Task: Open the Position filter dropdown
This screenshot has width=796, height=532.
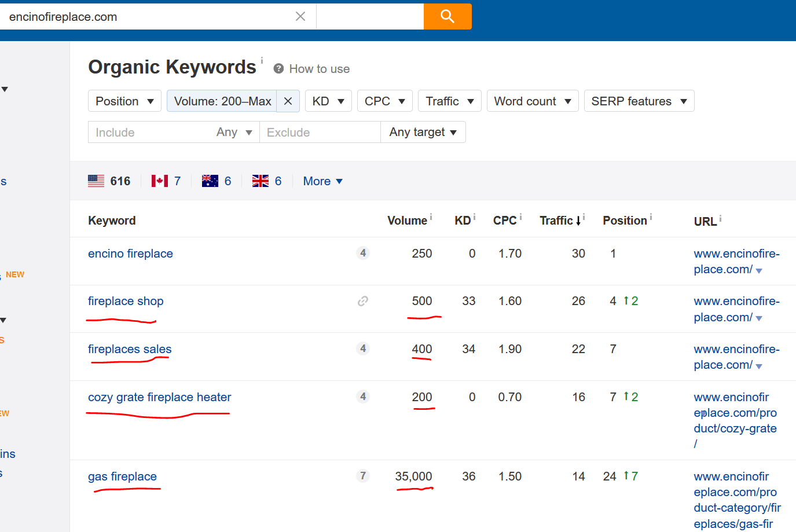Action: tap(124, 101)
